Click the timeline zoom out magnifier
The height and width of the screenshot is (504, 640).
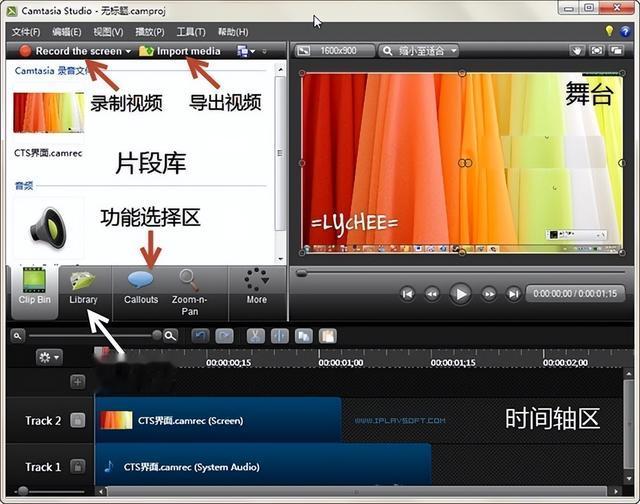(18, 336)
